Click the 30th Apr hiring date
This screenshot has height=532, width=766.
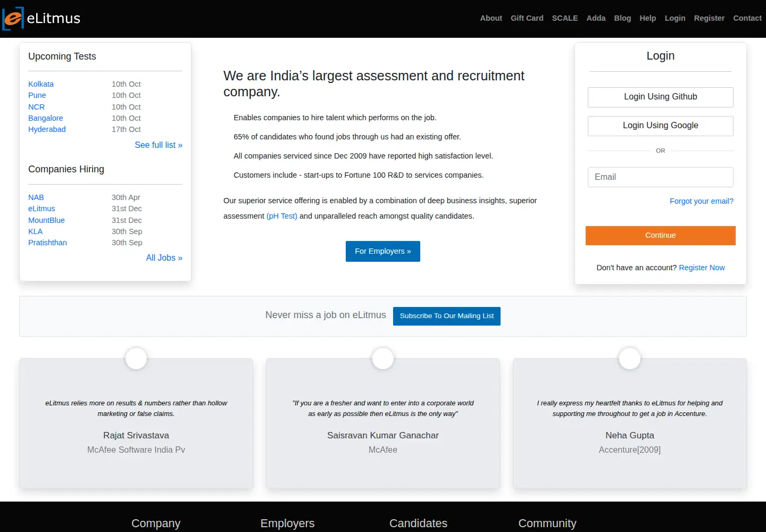126,197
